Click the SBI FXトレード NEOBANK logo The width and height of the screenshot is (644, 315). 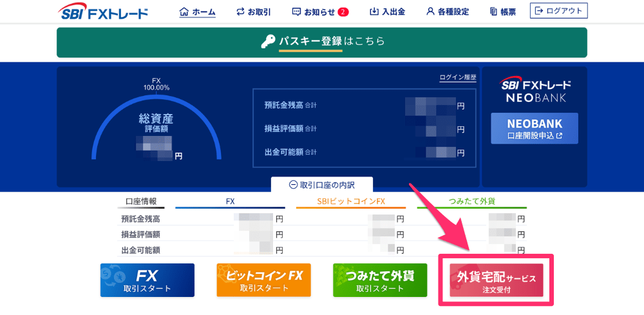coord(535,90)
